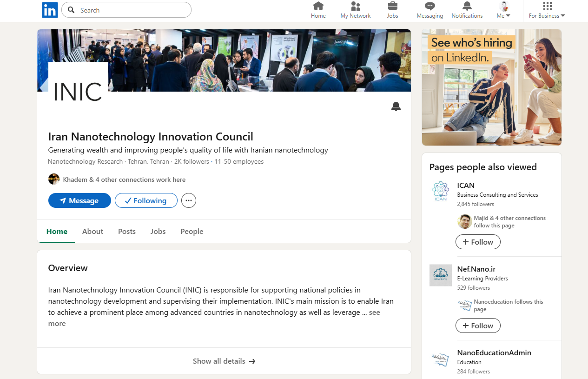Image resolution: width=588 pixels, height=379 pixels.
Task: Open the three-dot more options menu
Action: tap(189, 200)
